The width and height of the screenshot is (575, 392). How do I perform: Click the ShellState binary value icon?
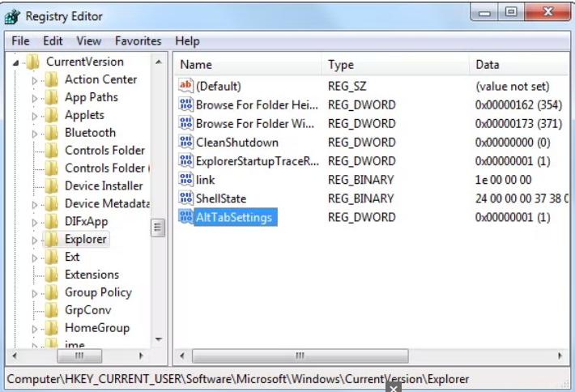[x=185, y=198]
